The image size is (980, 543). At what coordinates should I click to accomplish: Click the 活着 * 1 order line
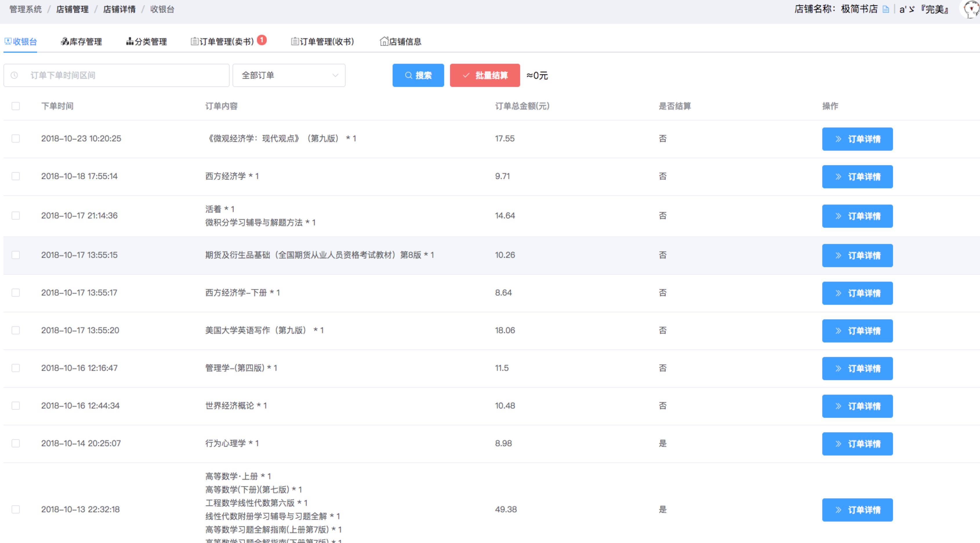220,209
